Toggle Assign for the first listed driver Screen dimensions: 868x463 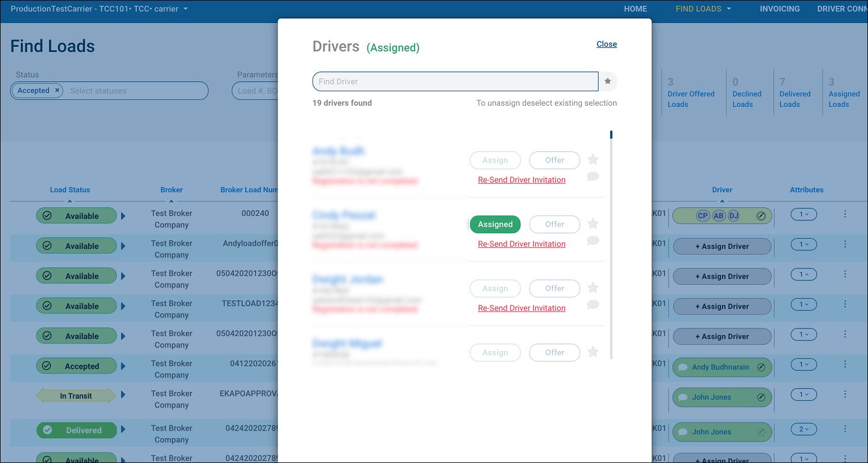tap(495, 160)
